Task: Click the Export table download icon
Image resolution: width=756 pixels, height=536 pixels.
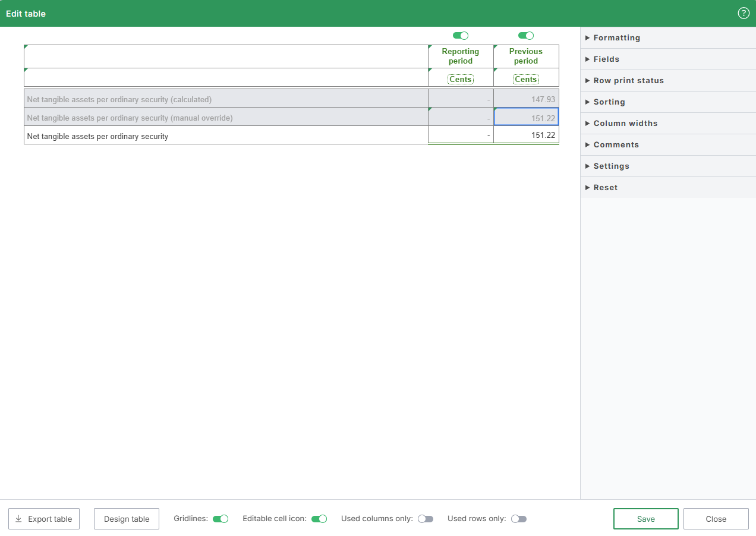Action: pos(18,519)
